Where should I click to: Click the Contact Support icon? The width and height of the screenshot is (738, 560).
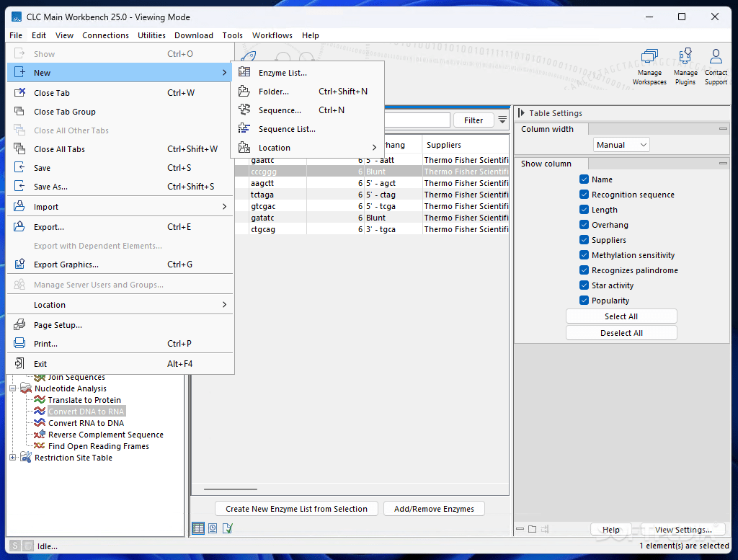pos(716,65)
